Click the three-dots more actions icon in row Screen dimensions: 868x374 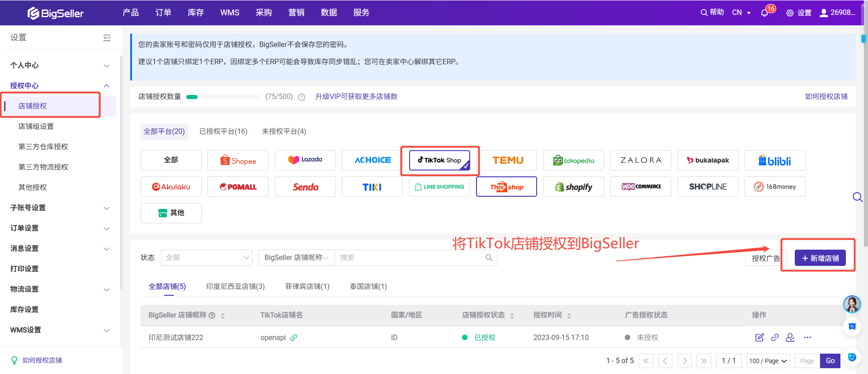pyautogui.click(x=807, y=337)
